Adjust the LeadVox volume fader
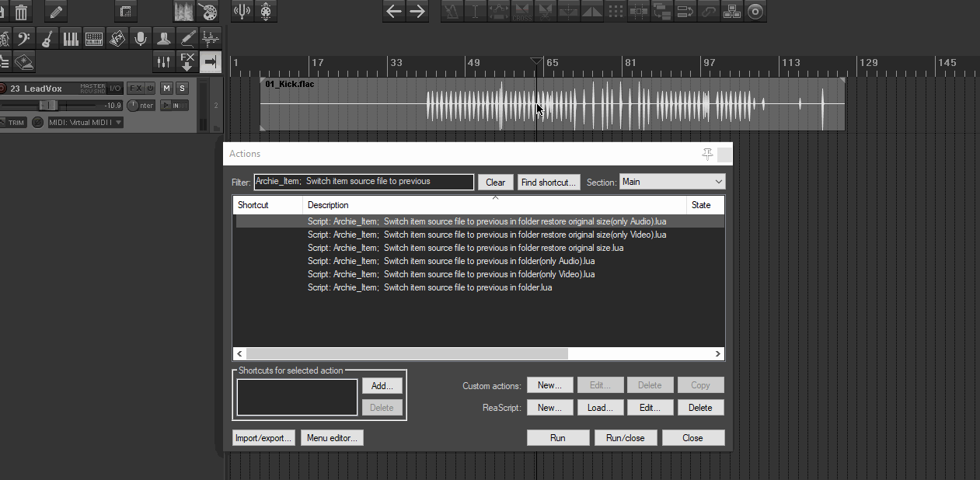 pyautogui.click(x=48, y=105)
